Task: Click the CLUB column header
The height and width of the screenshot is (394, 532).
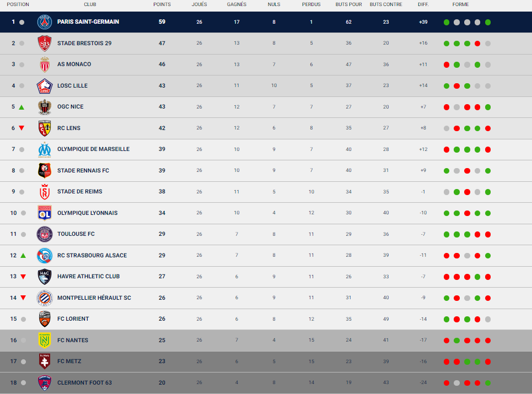Action: tap(90, 4)
